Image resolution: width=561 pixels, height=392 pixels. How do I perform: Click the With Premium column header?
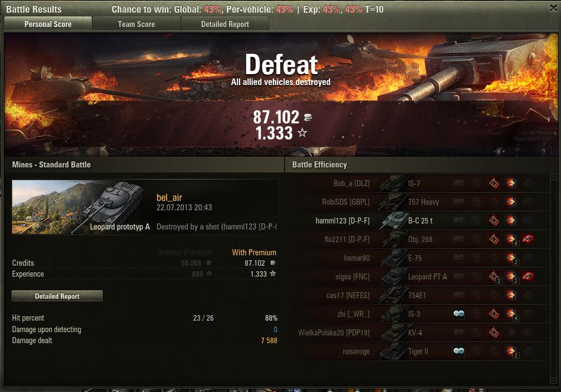click(x=254, y=253)
